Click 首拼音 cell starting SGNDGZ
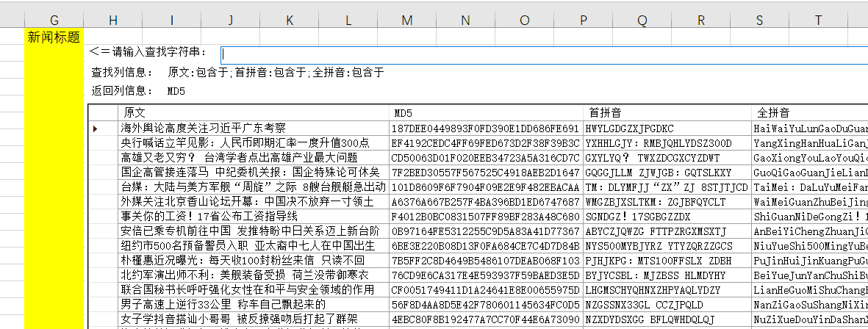 tap(667, 216)
